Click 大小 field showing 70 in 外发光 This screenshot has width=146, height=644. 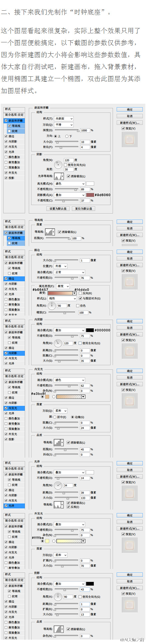click(85, 566)
